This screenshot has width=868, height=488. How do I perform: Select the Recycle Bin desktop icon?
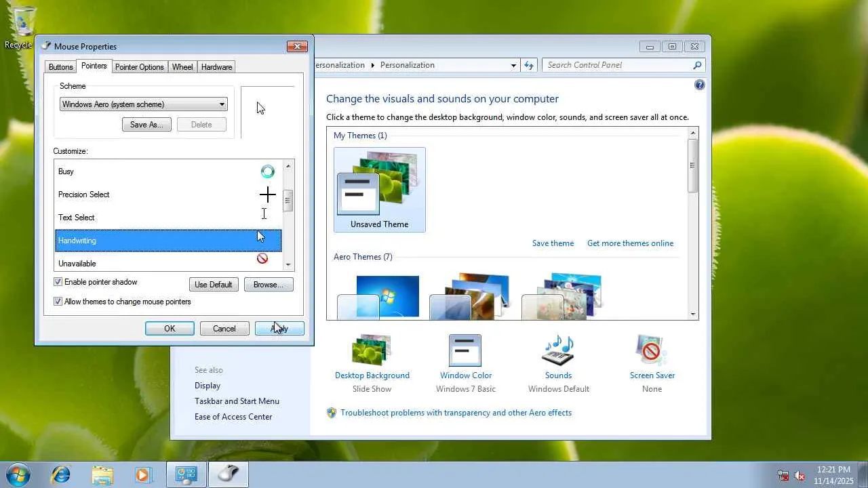pos(20,28)
